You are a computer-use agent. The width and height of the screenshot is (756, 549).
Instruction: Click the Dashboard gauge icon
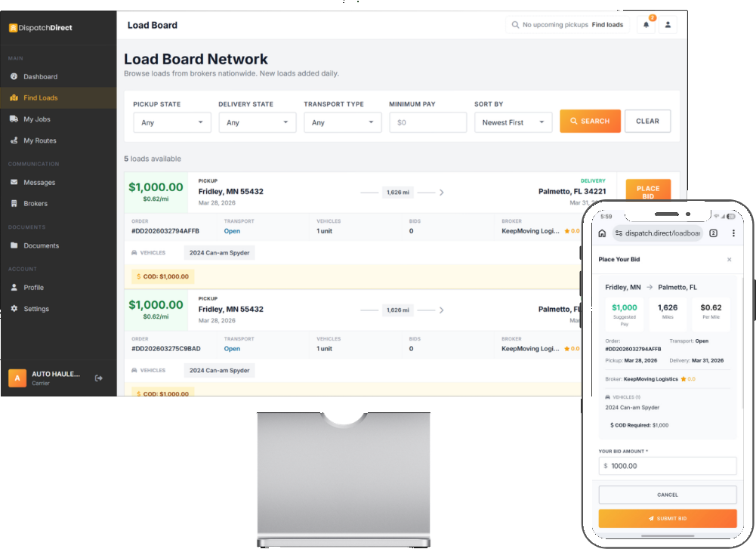point(14,76)
